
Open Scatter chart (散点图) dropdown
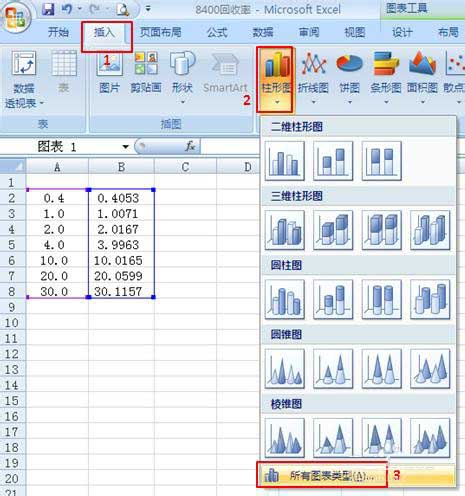[454, 78]
